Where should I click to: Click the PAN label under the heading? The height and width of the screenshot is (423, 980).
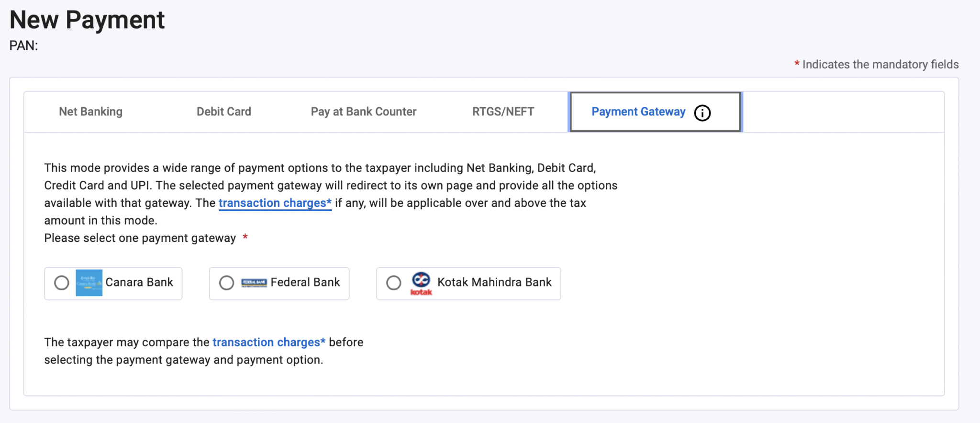(23, 46)
